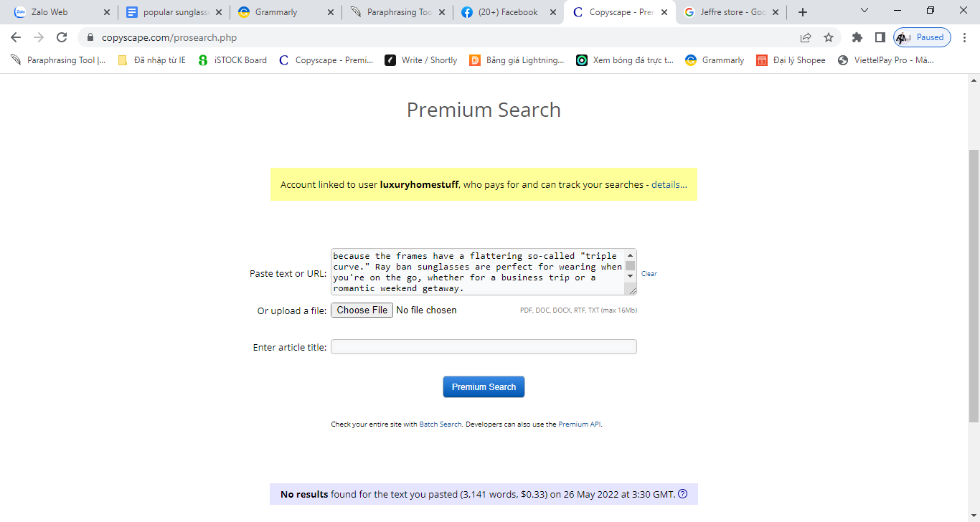Click the padlock site info icon

(x=90, y=37)
